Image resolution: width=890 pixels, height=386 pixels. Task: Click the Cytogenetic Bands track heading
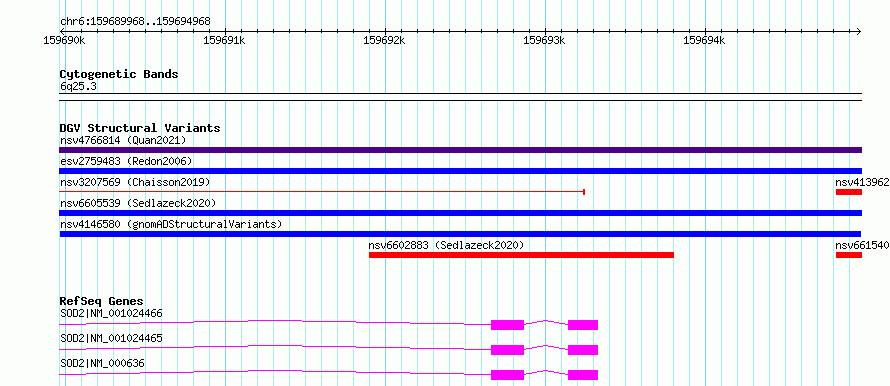(x=119, y=74)
